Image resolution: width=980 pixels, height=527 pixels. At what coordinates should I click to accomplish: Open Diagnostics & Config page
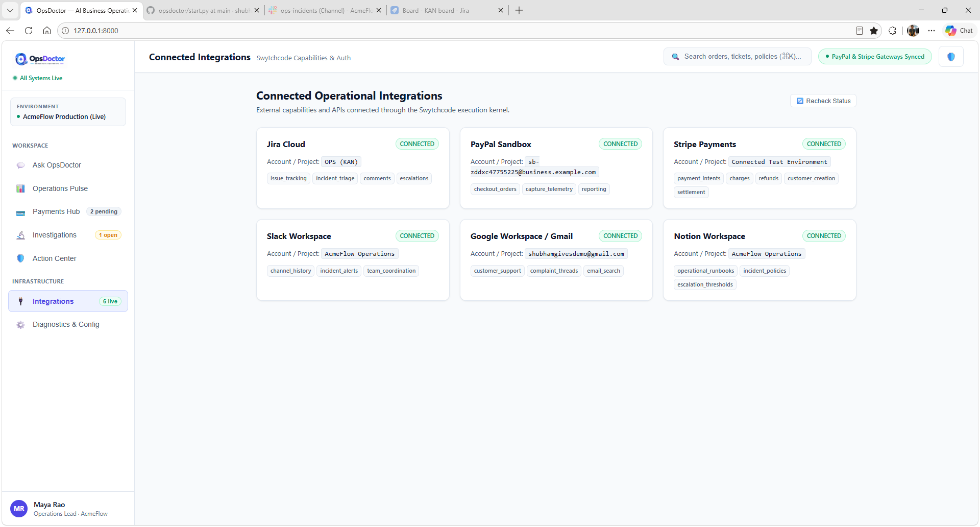pyautogui.click(x=68, y=325)
